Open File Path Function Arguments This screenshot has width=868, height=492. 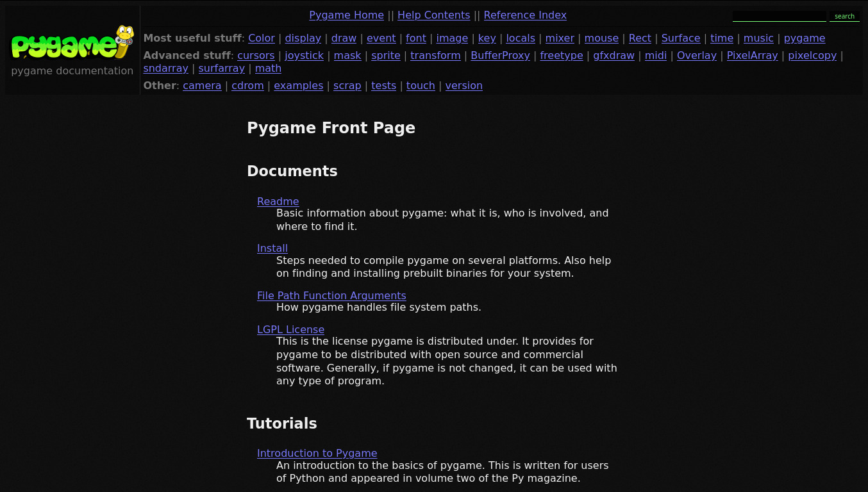[x=331, y=296]
